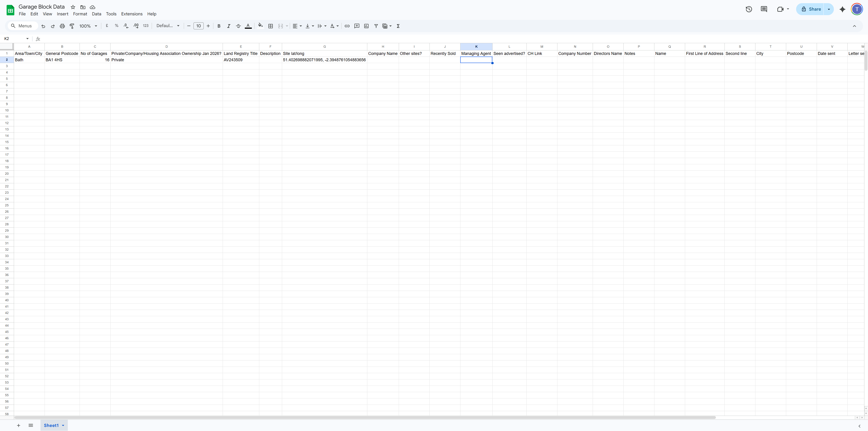Screen dimensions: 868x431
Task: Click the insert chart icon
Action: click(x=366, y=26)
